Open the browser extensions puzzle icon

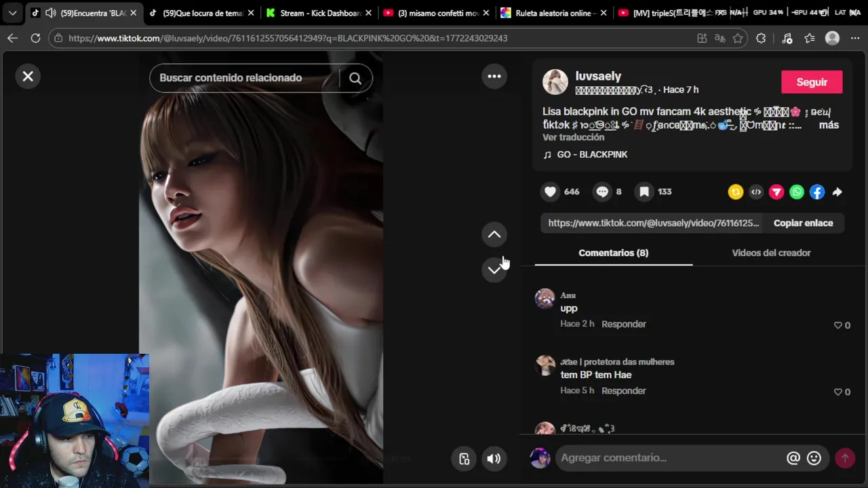click(761, 38)
